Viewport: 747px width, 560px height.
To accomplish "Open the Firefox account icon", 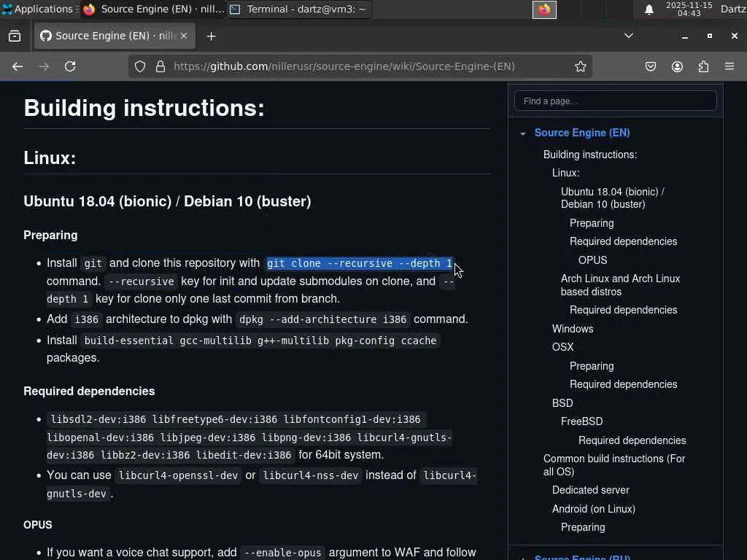I will tap(677, 66).
